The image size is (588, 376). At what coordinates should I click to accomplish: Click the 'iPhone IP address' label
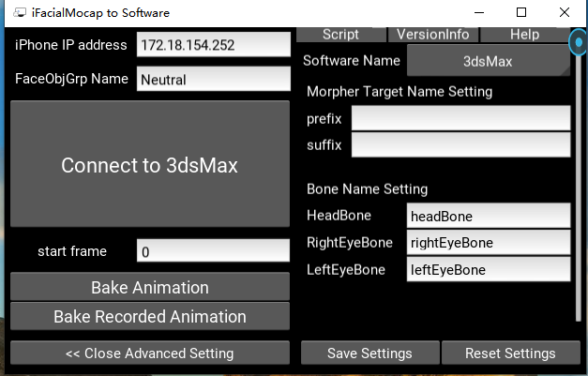(x=71, y=45)
